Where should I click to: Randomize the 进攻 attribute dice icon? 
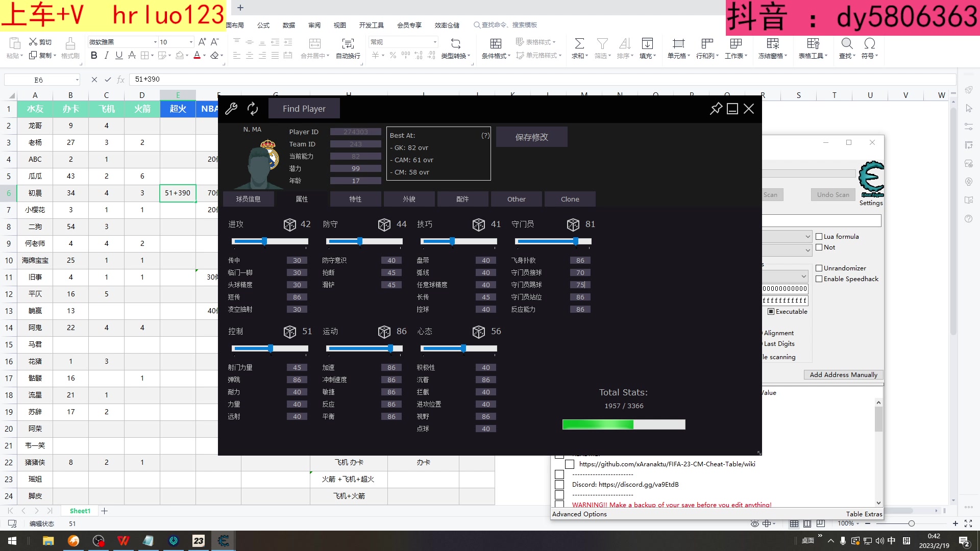(x=289, y=224)
